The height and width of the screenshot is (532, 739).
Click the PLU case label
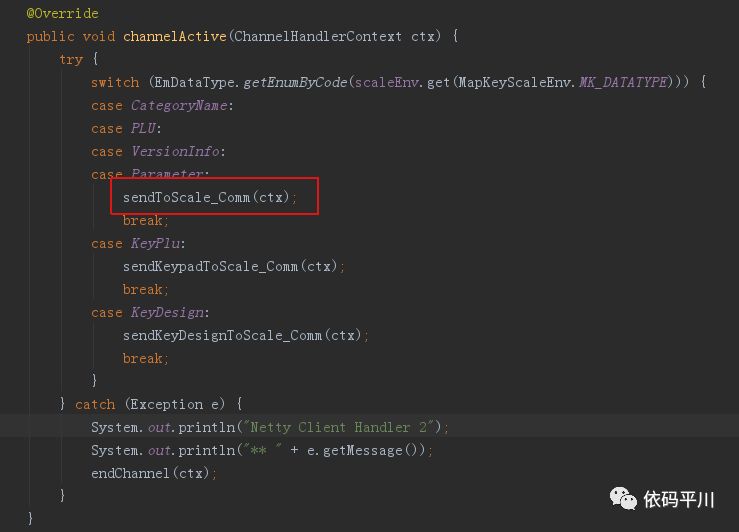click(143, 129)
